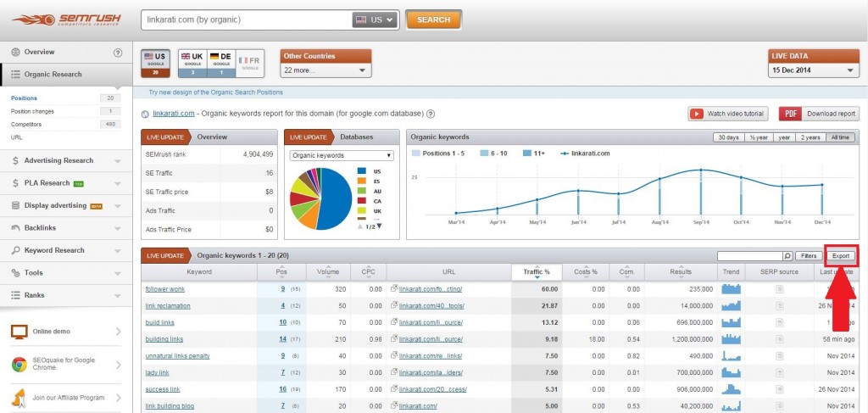
Task: Open the Live Data date dropdown
Action: click(x=813, y=70)
